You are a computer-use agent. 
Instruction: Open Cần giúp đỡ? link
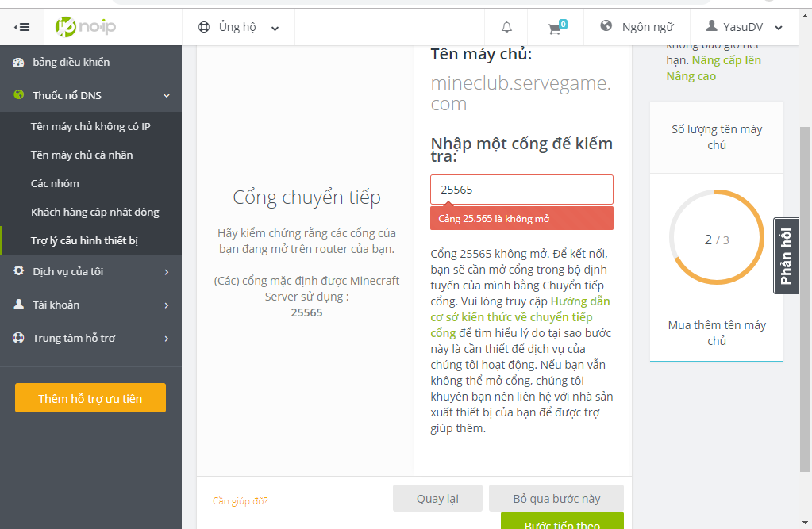coord(241,501)
